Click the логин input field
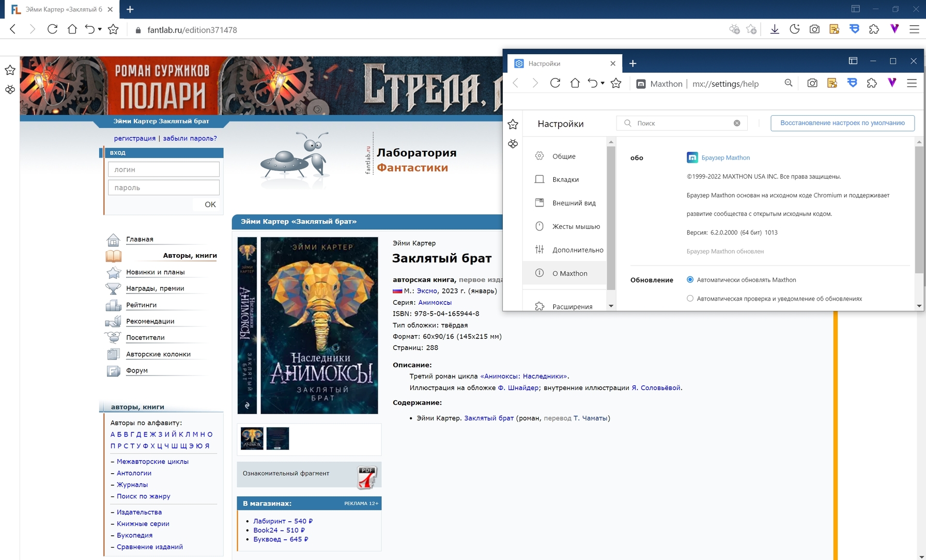Image resolution: width=926 pixels, height=560 pixels. click(x=163, y=169)
